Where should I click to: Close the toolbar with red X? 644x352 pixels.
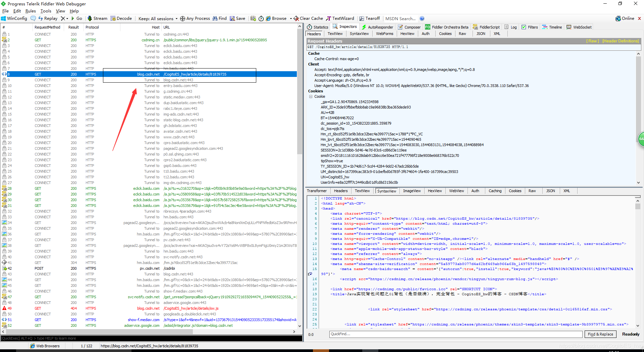pos(639,18)
